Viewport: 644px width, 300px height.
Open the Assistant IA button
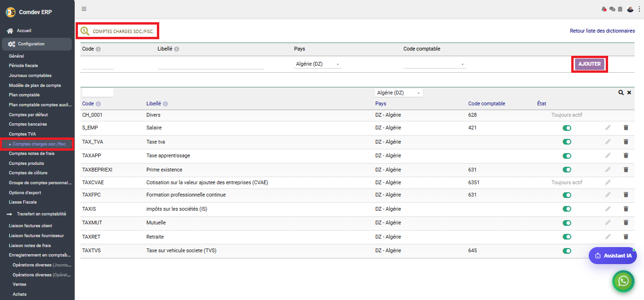[613, 256]
